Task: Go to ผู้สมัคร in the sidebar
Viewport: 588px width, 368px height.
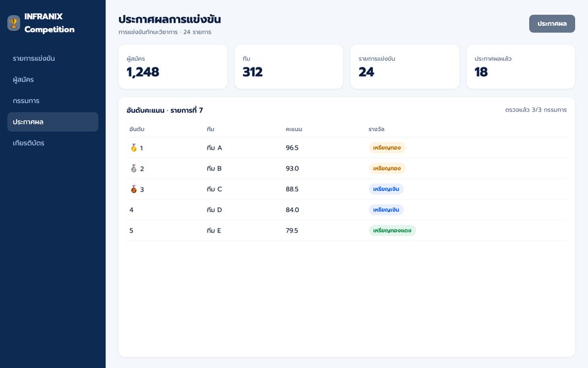Action: [53, 80]
